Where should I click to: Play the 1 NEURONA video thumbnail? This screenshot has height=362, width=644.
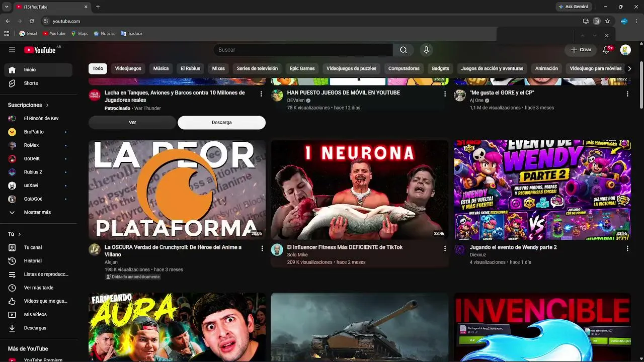pos(360,190)
